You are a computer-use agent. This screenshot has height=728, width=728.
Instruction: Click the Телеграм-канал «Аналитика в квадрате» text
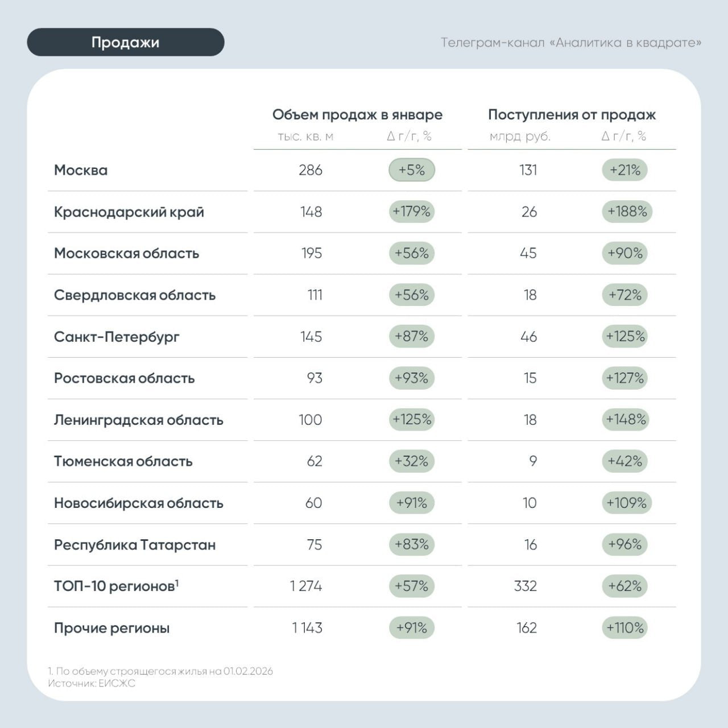pyautogui.click(x=570, y=43)
